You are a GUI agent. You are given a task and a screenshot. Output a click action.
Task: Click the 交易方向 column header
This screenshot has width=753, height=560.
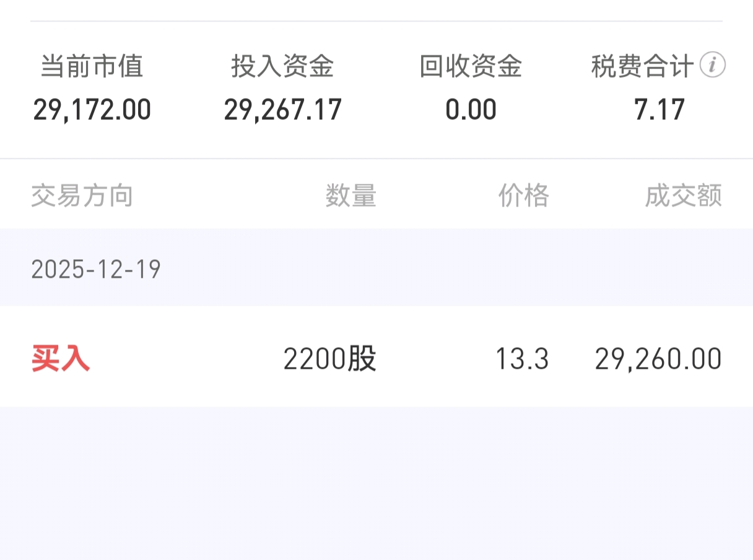[x=82, y=196]
